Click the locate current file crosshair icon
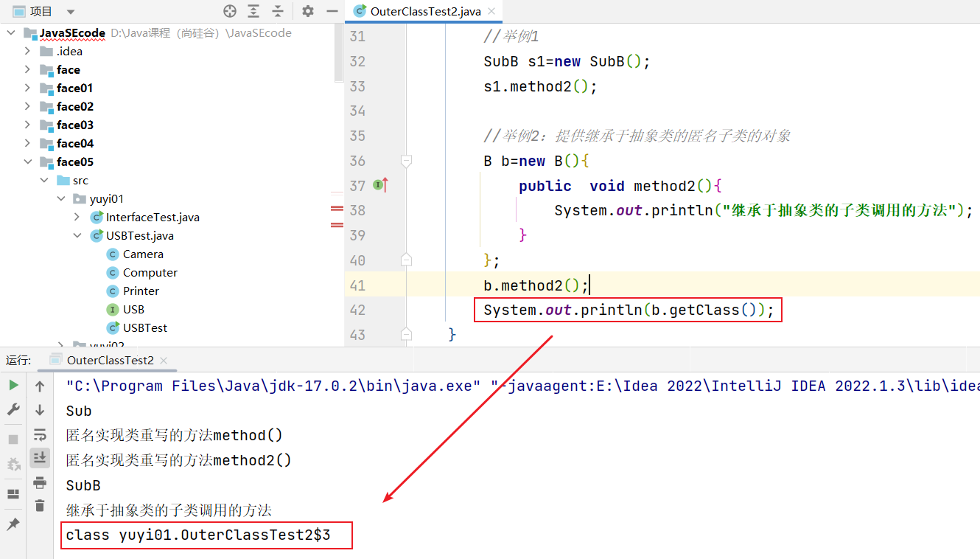 tap(230, 11)
